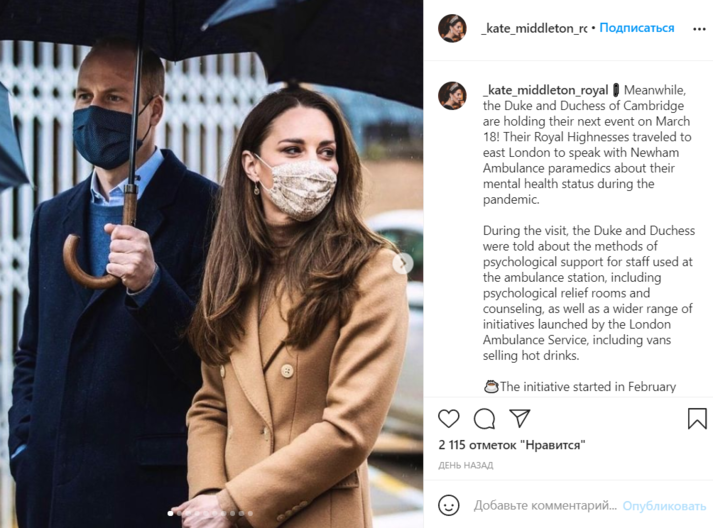The image size is (713, 528).
Task: Click the Добавьте комментарий input field
Action: tap(545, 505)
